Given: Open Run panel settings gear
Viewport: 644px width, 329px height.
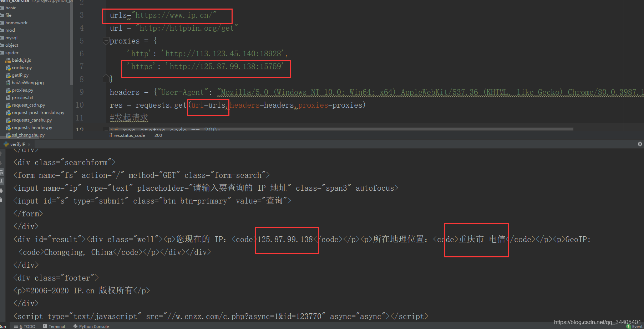Looking at the screenshot, I should click(x=640, y=144).
